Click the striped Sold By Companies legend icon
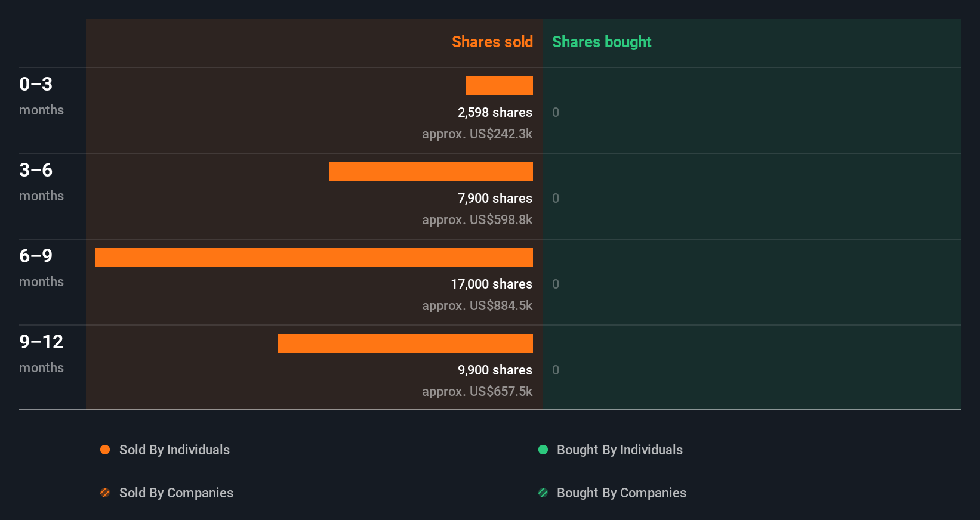Image resolution: width=980 pixels, height=520 pixels. tap(105, 493)
